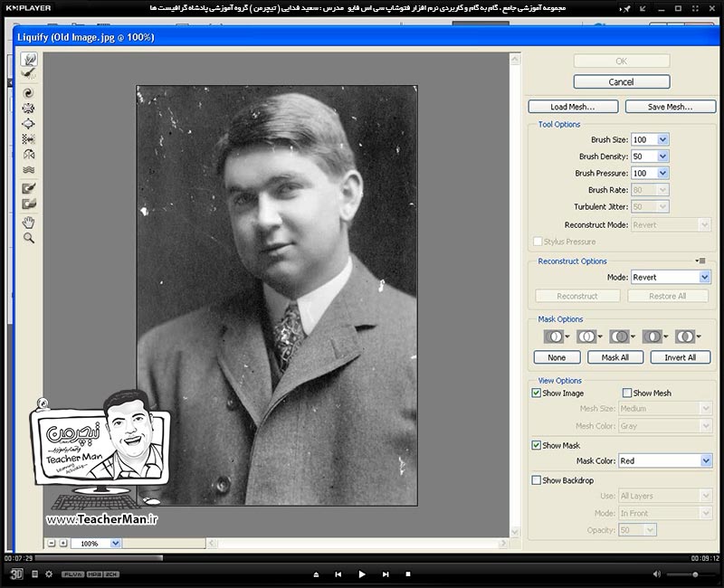Select the Push Left tool
The width and height of the screenshot is (724, 588).
29,139
